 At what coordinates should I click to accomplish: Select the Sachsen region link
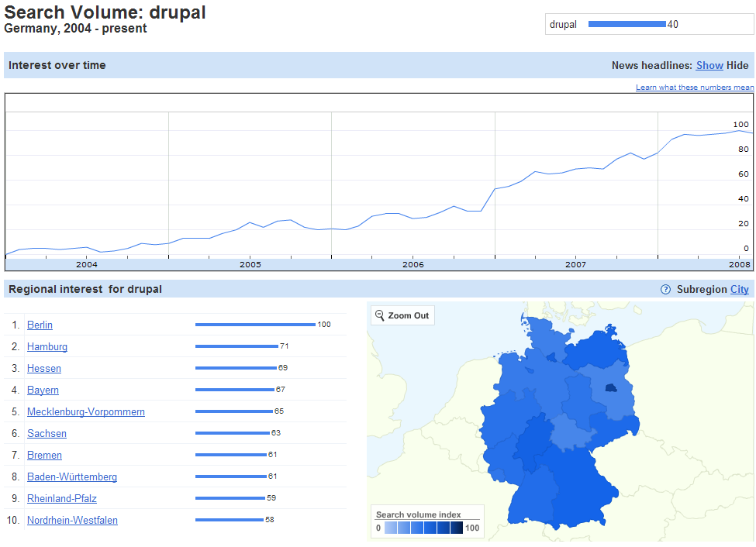(47, 434)
